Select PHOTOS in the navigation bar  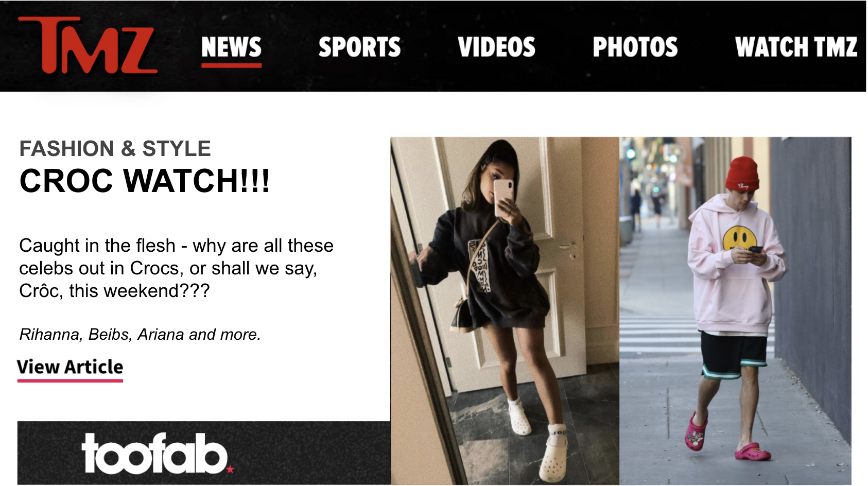(635, 47)
